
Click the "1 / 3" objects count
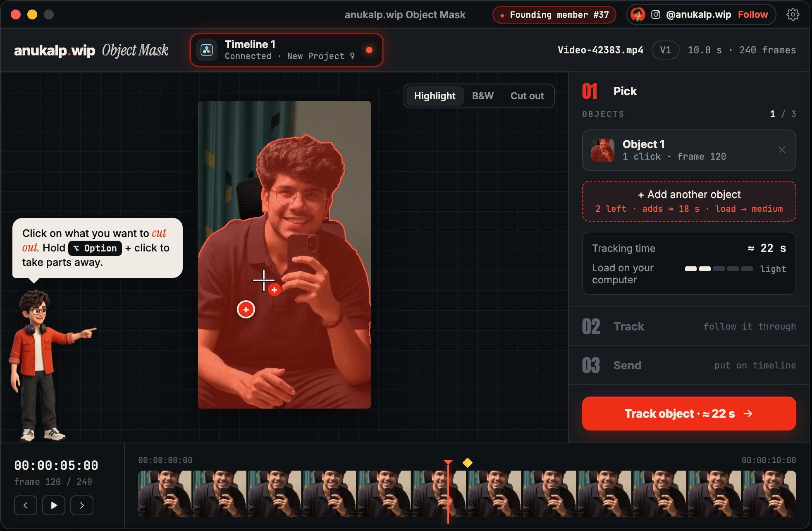tap(783, 114)
